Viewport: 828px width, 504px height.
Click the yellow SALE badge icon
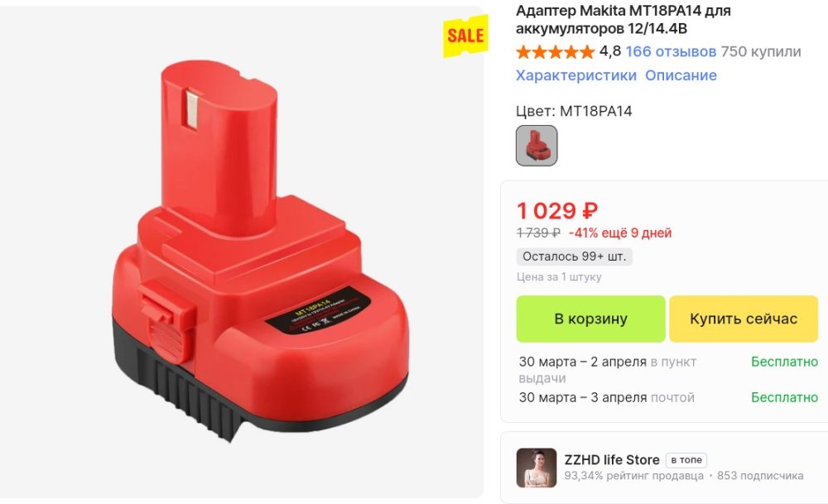pyautogui.click(x=465, y=36)
